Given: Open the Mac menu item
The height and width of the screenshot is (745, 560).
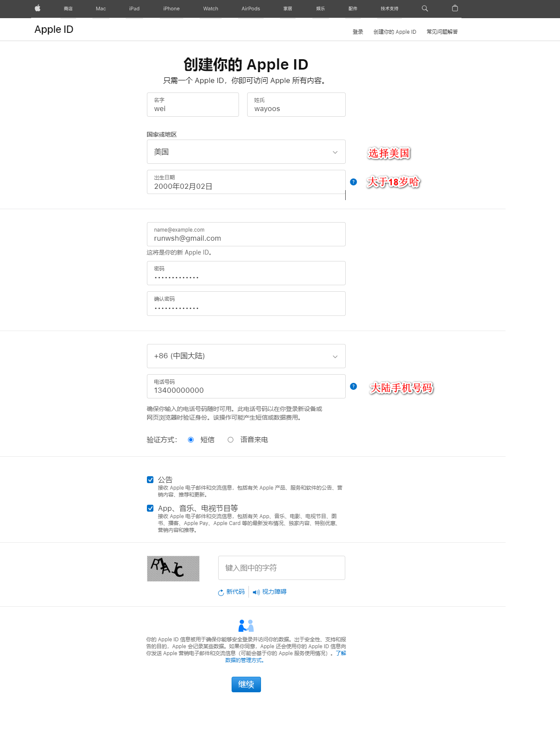Looking at the screenshot, I should 101,9.
